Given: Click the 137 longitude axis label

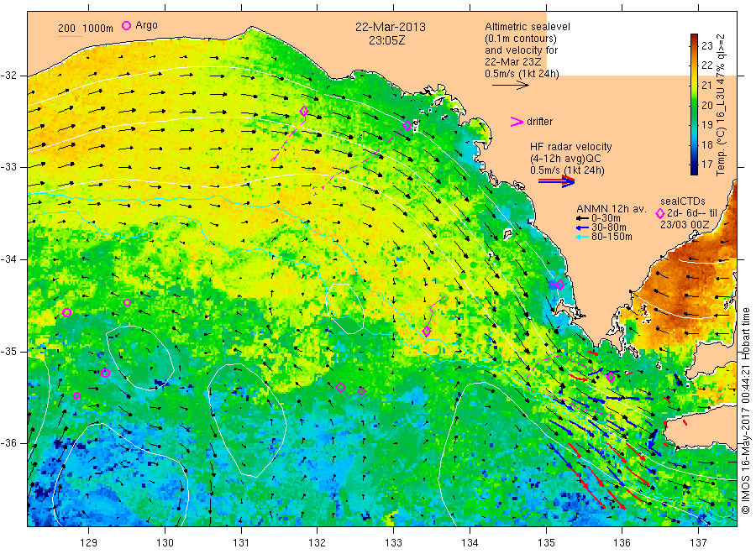Looking at the screenshot, I should click(698, 543).
